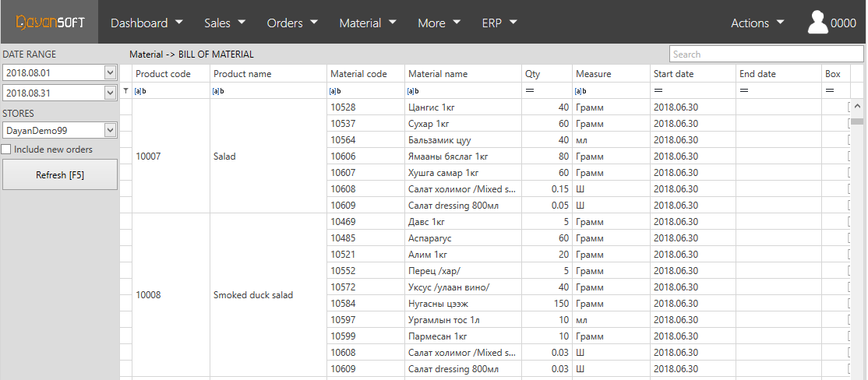Select the Qty 80 cell
868x380 pixels.
[547, 156]
